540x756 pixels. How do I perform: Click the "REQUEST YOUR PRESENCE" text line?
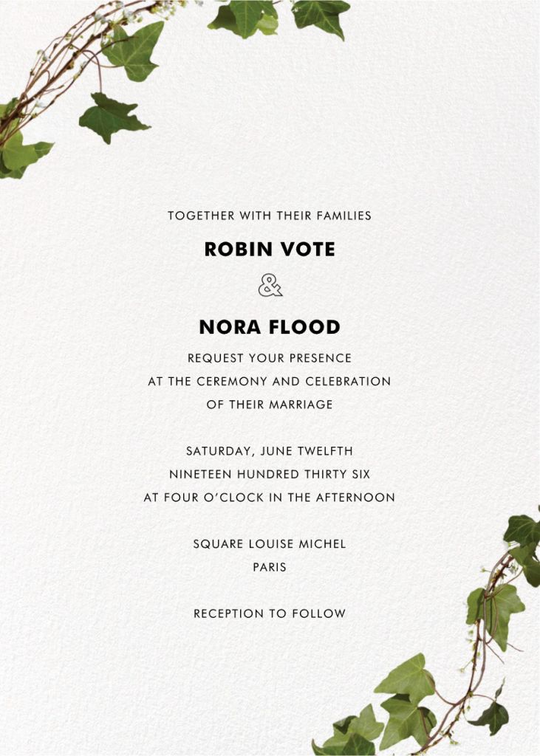point(270,358)
